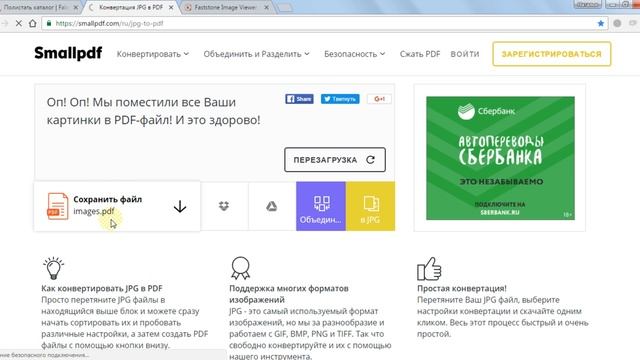Click the purple Объедин... merge tile
The image size is (640, 360).
pos(321,206)
